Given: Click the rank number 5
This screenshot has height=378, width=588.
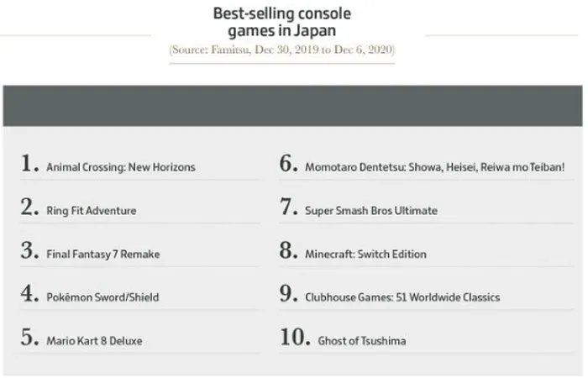Looking at the screenshot, I should pos(29,339).
